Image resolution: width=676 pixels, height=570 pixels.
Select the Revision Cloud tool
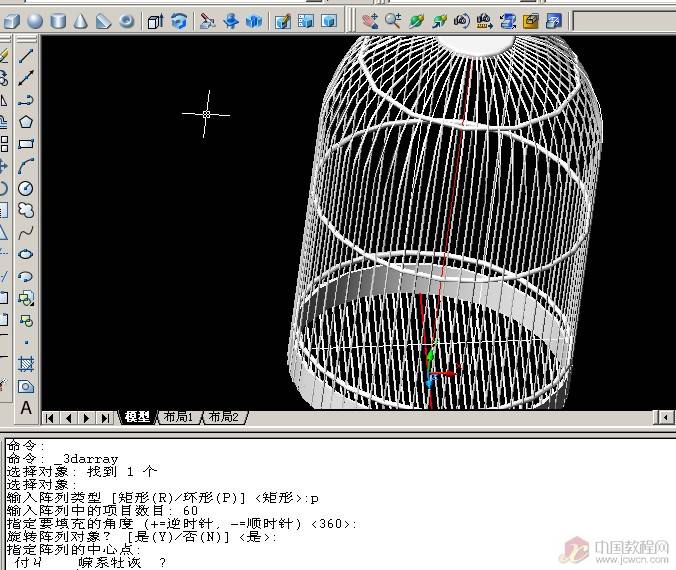[x=26, y=210]
